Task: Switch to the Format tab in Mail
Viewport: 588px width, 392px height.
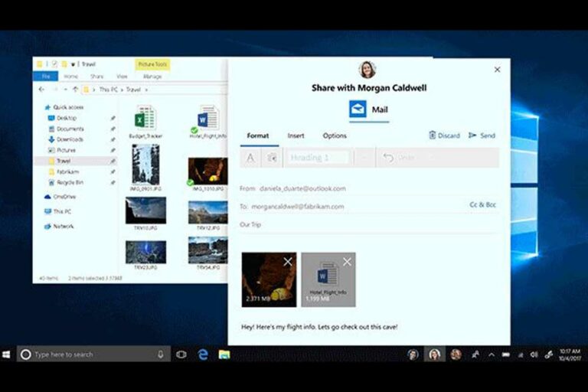Action: click(258, 136)
